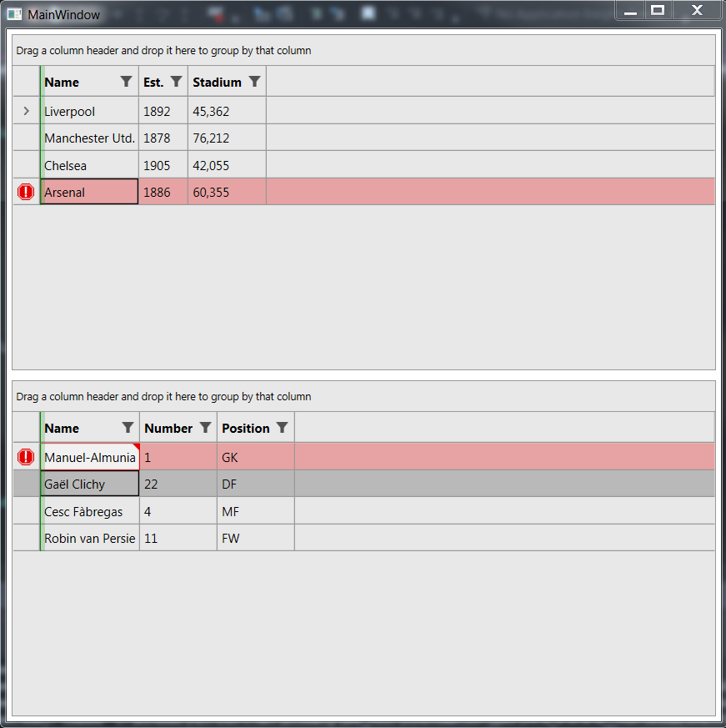The image size is (726, 728).
Task: Click stadium capacity 76,212 cell
Action: 227,138
